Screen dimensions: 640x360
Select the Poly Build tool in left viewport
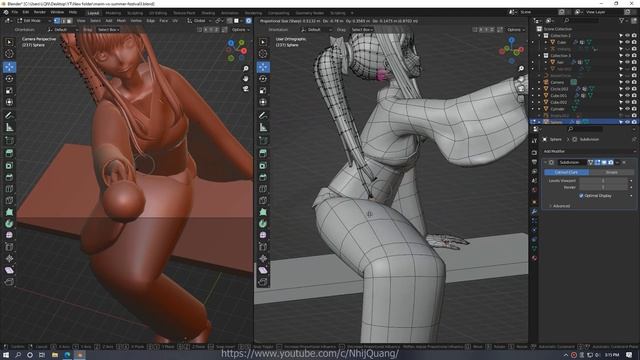coord(9,212)
